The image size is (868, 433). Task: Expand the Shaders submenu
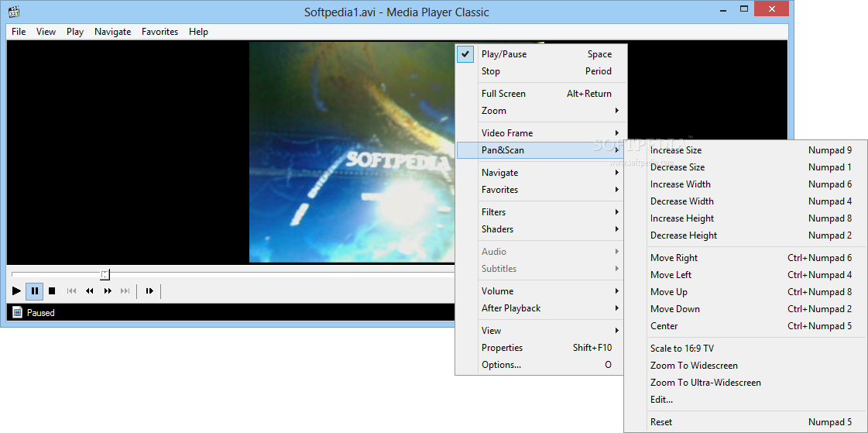click(x=542, y=229)
